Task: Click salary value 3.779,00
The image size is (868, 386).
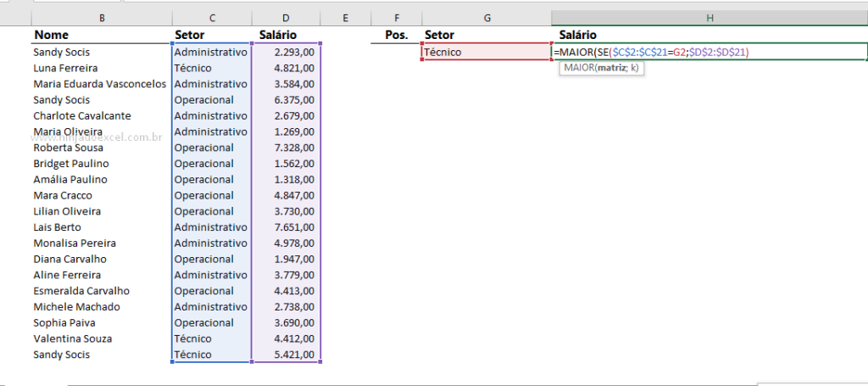Action: (294, 275)
